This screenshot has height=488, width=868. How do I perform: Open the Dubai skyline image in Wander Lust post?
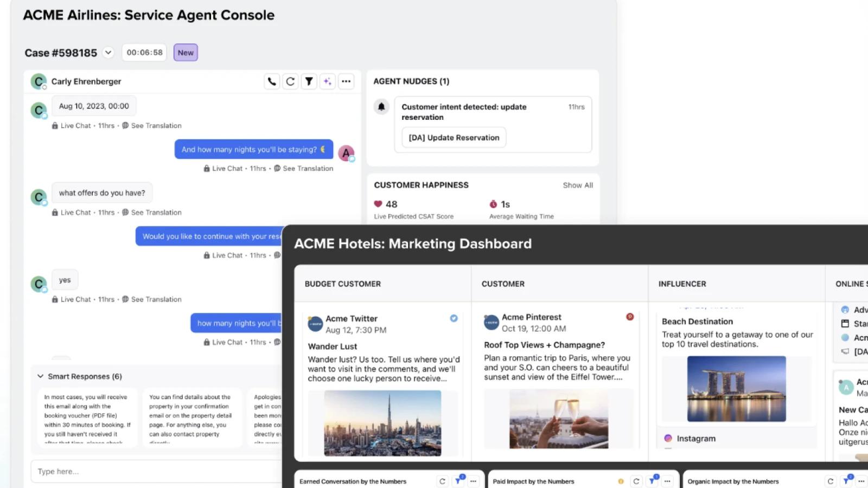(x=382, y=423)
